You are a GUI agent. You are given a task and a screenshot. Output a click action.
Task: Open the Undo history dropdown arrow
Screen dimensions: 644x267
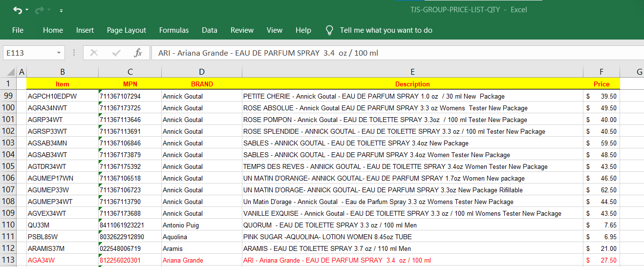tap(27, 10)
